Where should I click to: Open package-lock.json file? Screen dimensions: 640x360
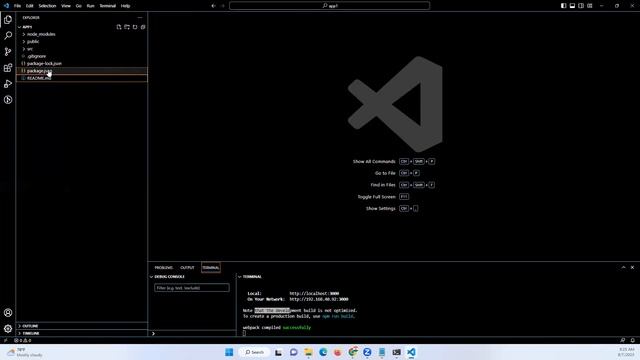[x=82, y=64]
